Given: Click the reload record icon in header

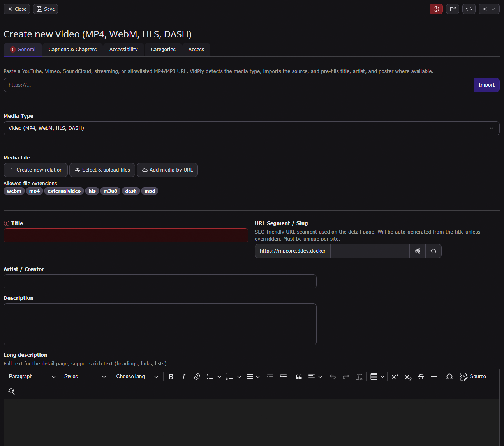Looking at the screenshot, I should (x=469, y=9).
